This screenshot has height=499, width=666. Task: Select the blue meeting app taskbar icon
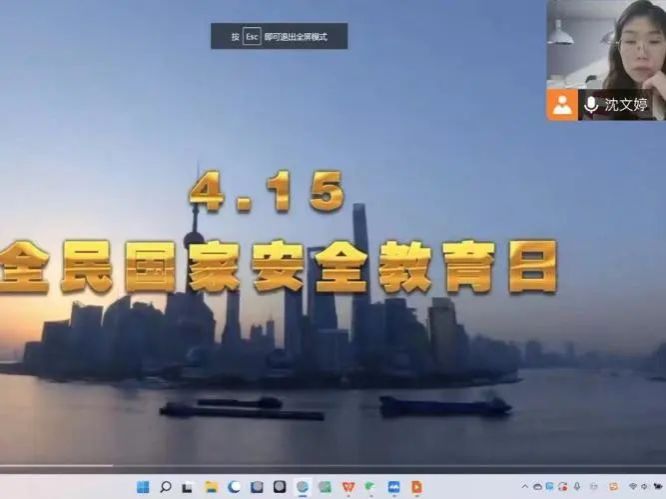pos(394,487)
